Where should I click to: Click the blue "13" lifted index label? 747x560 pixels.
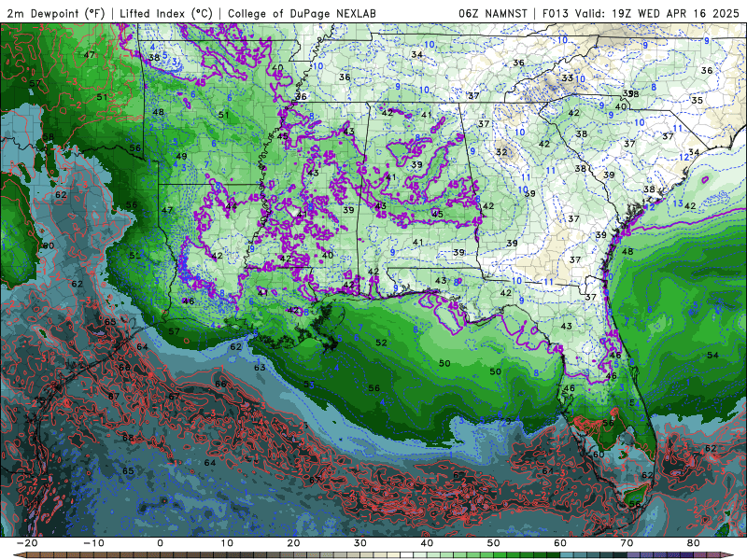(678, 203)
